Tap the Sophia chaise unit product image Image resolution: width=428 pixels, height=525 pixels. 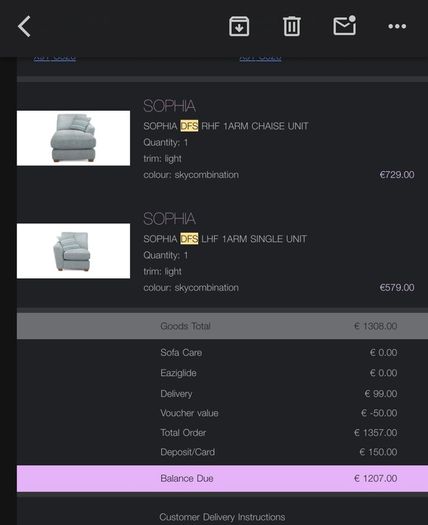pyautogui.click(x=73, y=138)
